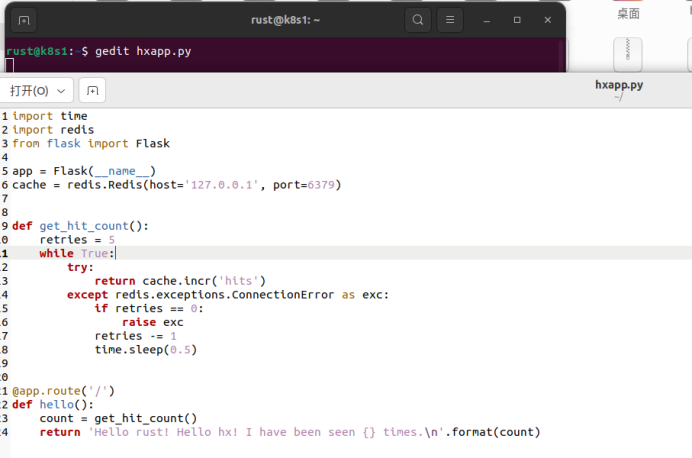Open the terminal search icon

click(x=417, y=20)
